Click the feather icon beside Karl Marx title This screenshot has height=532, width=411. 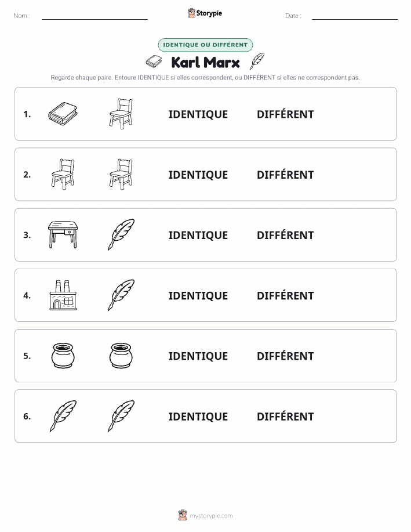pos(257,61)
